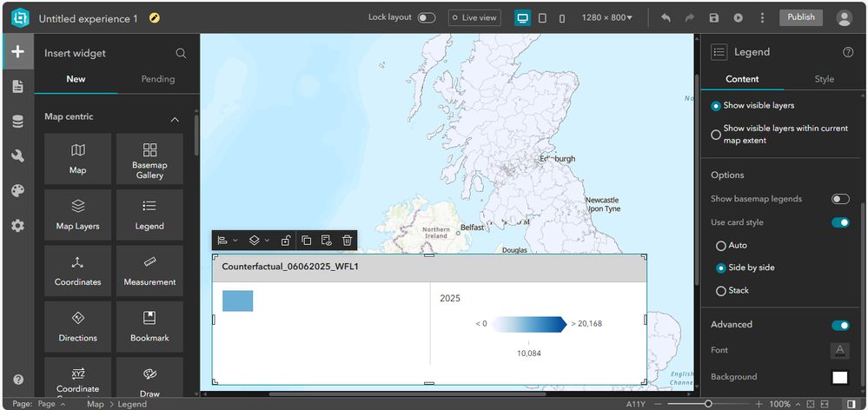The width and height of the screenshot is (868, 410).
Task: Toggle the Lock layout switch
Action: (x=427, y=17)
